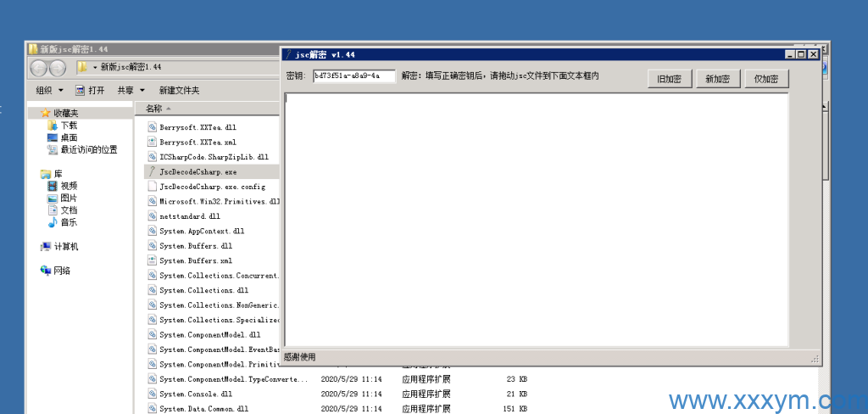Open the address bar folder path dropdown arrow
868x414 pixels.
(95, 67)
